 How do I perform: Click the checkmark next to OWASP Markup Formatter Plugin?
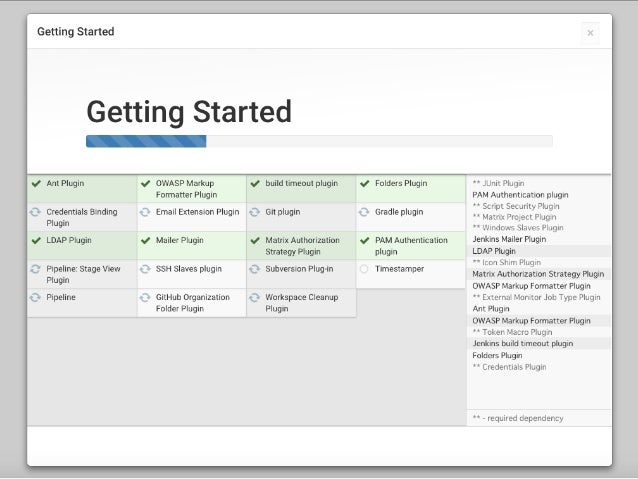click(146, 184)
